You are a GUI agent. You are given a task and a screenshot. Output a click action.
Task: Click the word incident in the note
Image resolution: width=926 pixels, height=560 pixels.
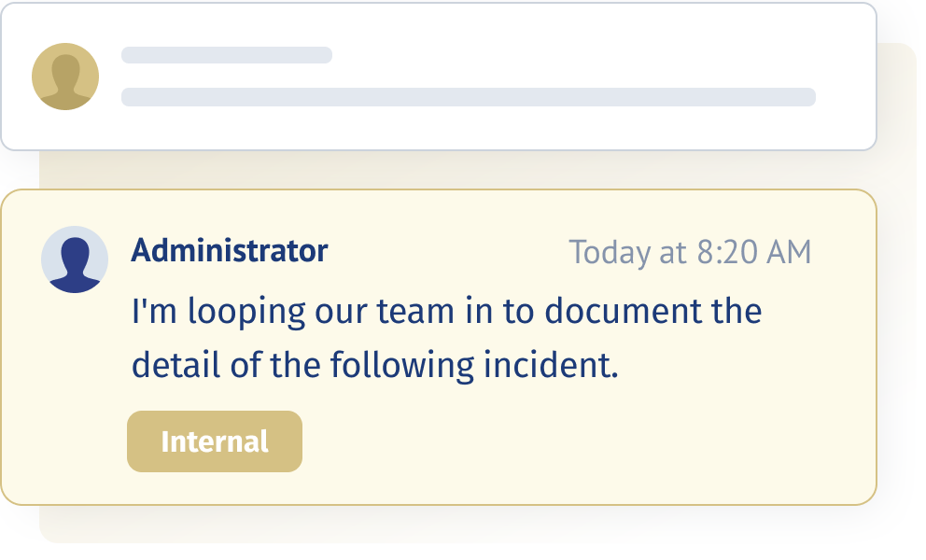point(551,365)
